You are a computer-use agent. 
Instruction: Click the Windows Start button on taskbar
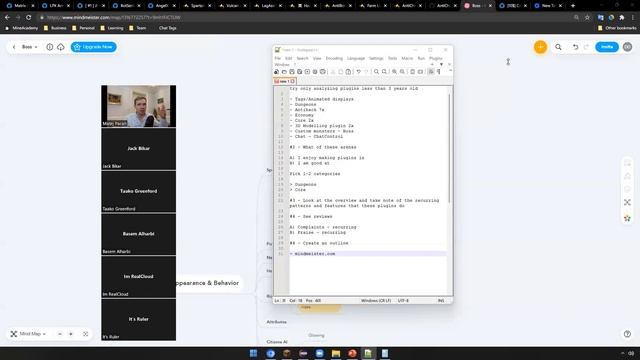pos(253,353)
